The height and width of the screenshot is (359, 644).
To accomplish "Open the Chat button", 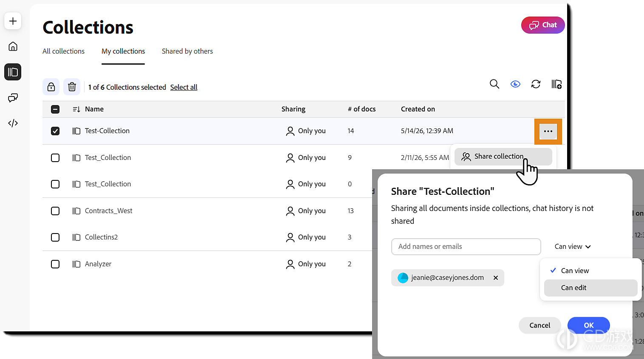I will 543,25.
